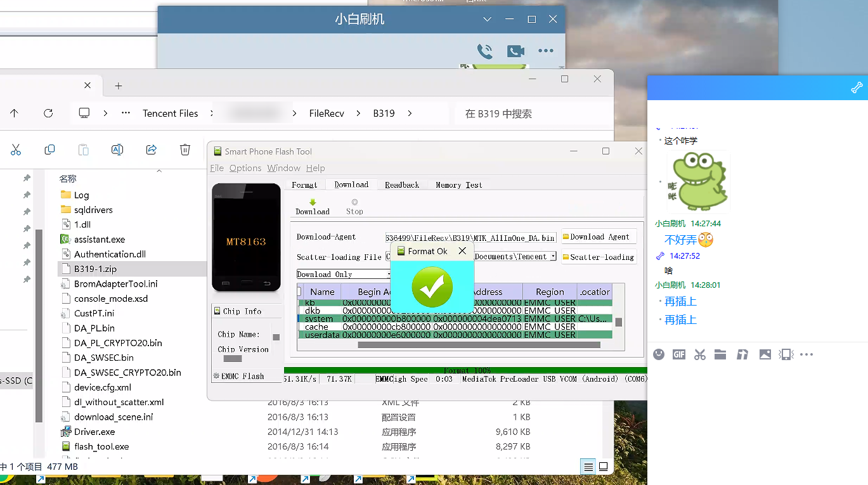
Task: Send an image via the picture icon
Action: coord(765,354)
